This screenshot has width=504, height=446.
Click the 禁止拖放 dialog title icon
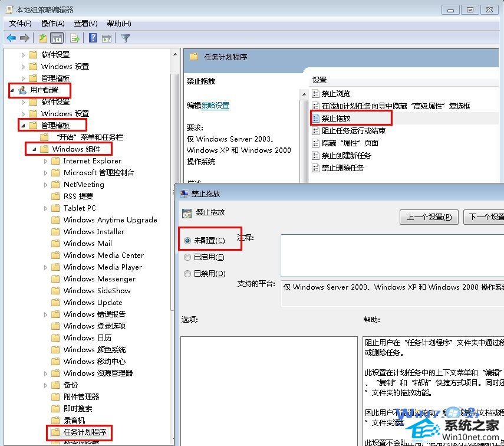pos(184,194)
